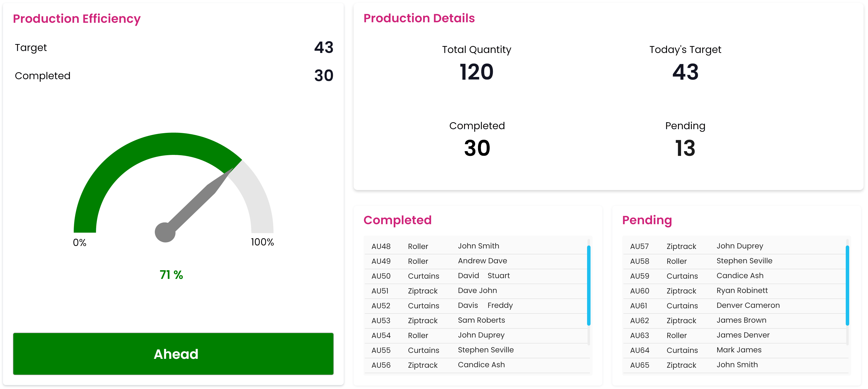868x389 pixels.
Task: Select the AU61 Denver Cameron row
Action: [734, 305]
